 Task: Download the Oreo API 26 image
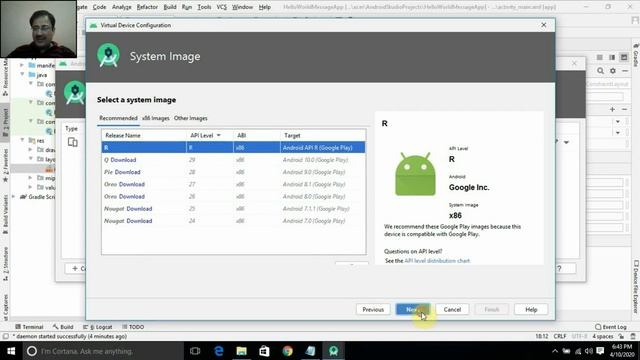[x=131, y=197]
